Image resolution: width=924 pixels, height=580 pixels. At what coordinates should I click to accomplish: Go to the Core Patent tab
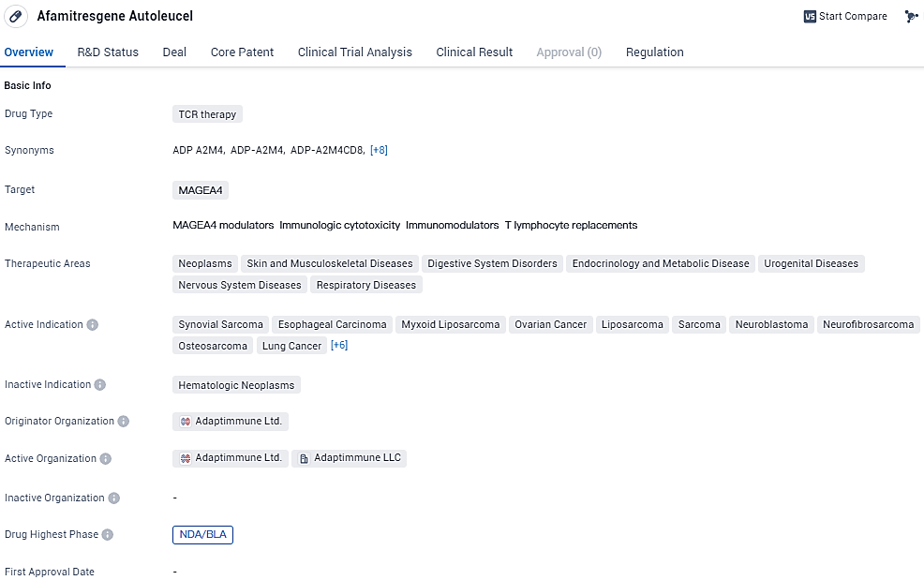(242, 52)
